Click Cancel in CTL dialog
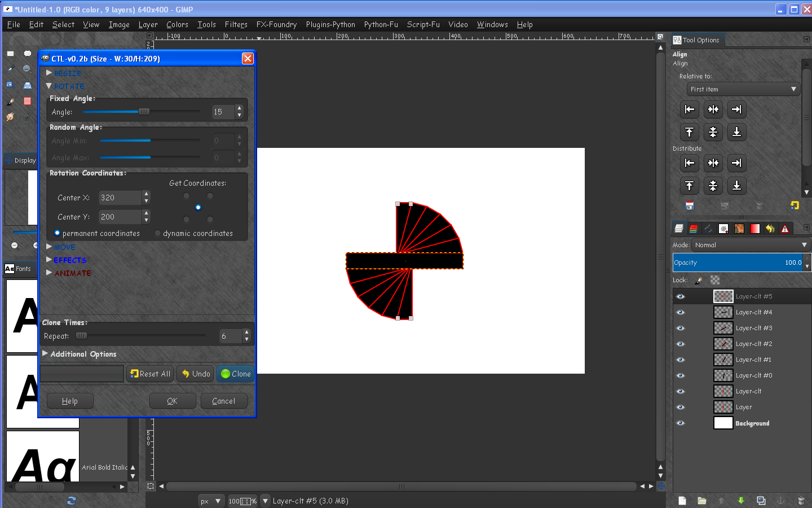This screenshot has width=812, height=508. point(224,401)
